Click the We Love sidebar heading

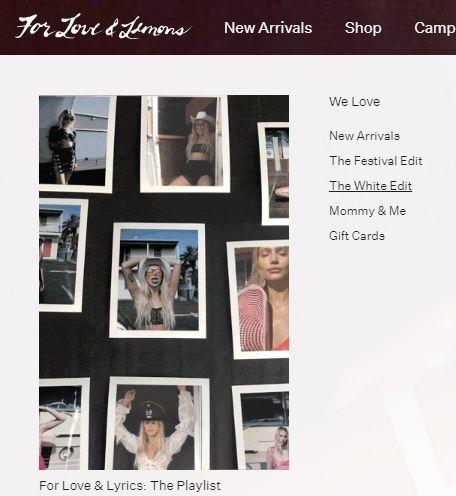[354, 102]
